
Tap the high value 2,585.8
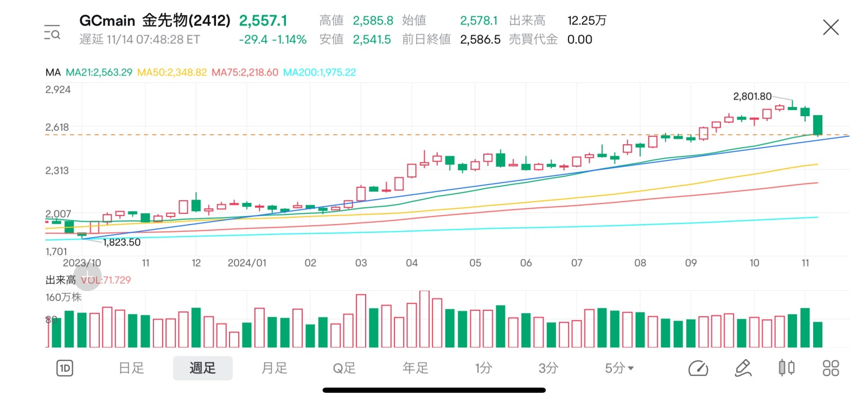(373, 21)
